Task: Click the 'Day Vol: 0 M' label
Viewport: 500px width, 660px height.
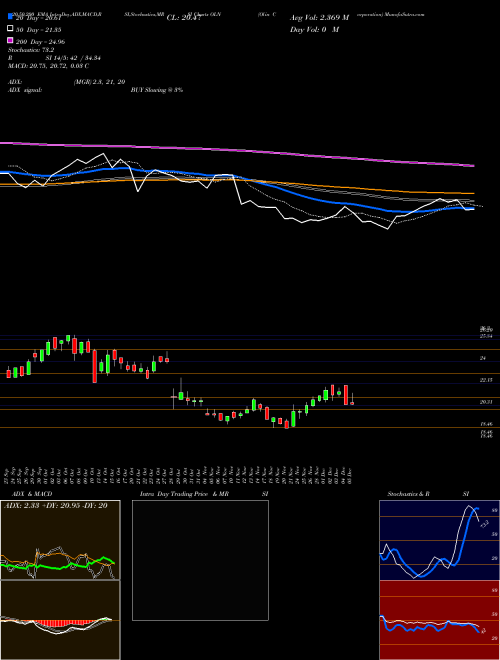Action: (314, 29)
